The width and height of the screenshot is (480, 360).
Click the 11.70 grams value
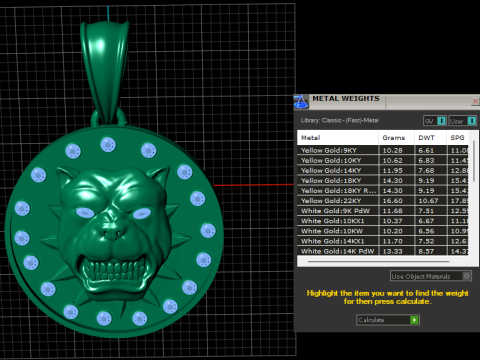393,241
